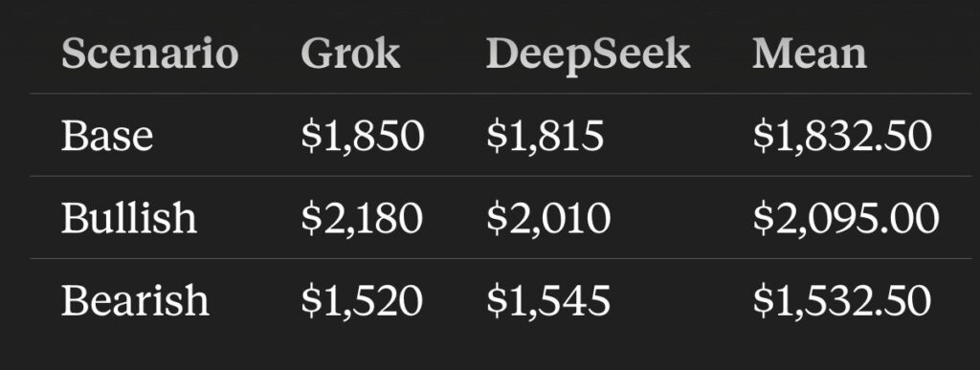Click the divider line below the header row
980x370 pixels.
tap(501, 94)
